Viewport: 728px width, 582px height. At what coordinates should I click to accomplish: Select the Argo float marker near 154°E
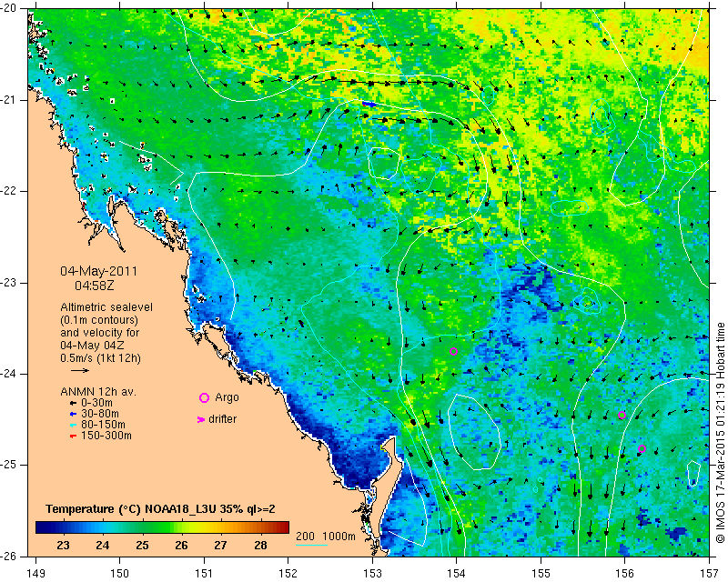(453, 351)
